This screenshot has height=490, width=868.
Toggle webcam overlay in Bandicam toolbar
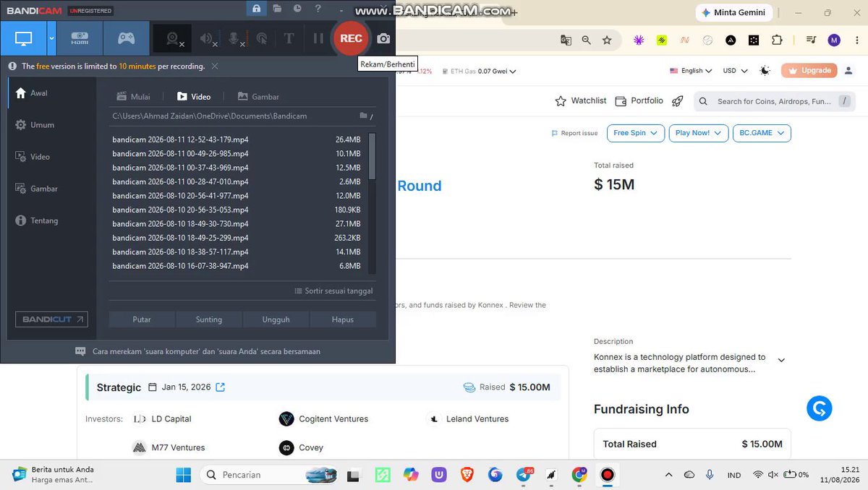point(174,39)
